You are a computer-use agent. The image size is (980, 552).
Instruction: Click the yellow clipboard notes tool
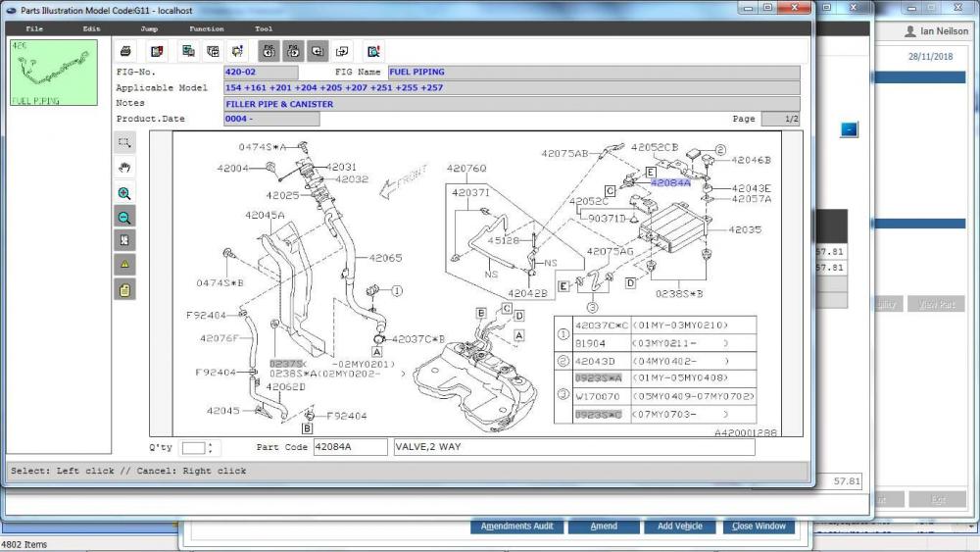coord(124,289)
